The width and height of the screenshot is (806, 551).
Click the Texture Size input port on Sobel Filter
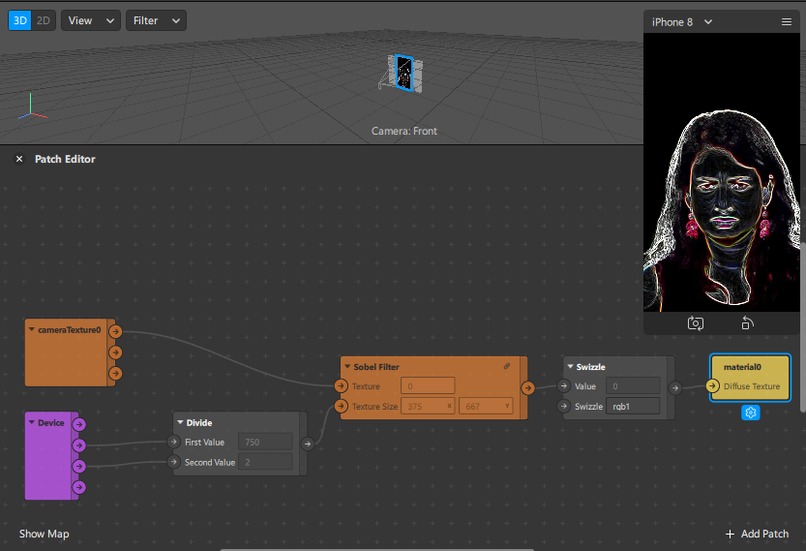(340, 406)
